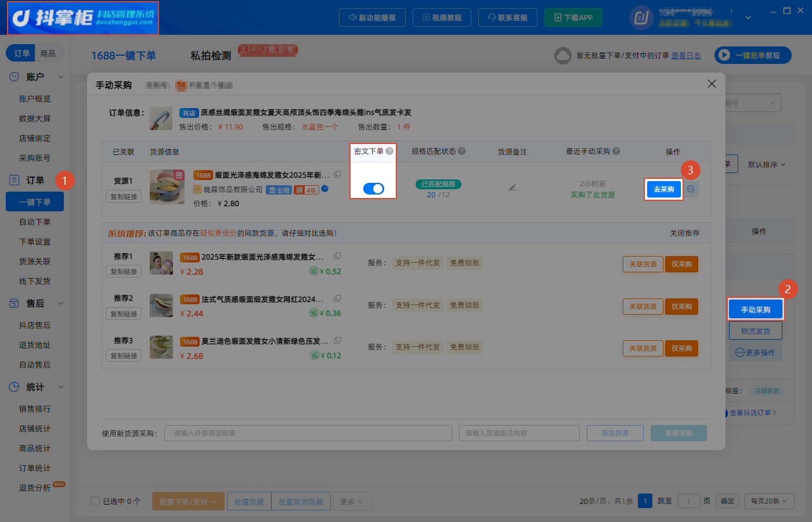The width and height of the screenshot is (812, 522).
Task: Click the 请输入货源备注内容 input field
Action: point(519,433)
